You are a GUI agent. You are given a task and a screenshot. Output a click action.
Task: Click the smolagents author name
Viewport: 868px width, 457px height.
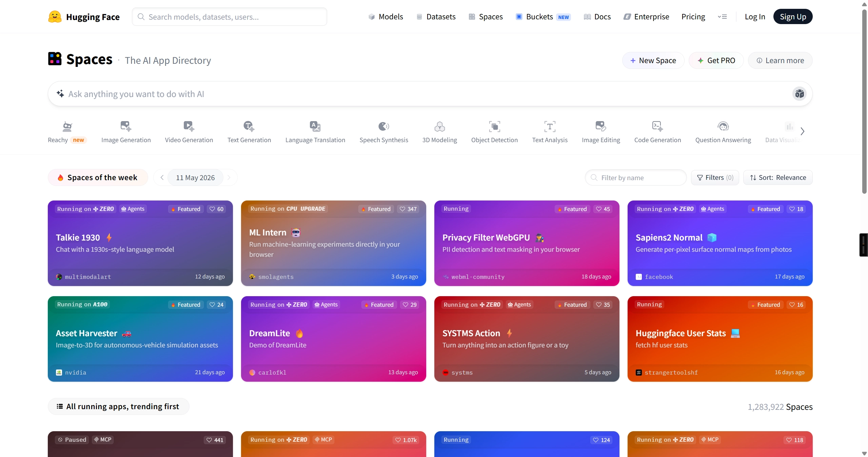[276, 277]
